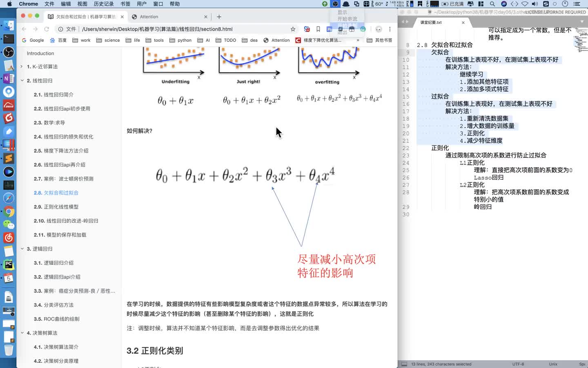
Task: Open the 百度 bookmark
Action: tap(58, 40)
